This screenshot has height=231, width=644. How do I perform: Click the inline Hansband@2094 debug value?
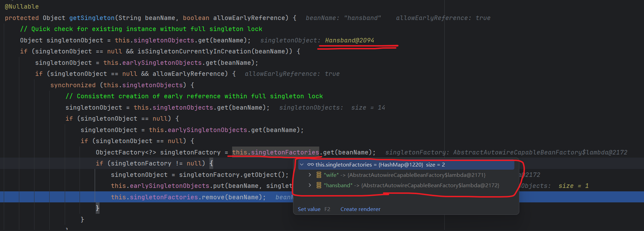click(349, 40)
